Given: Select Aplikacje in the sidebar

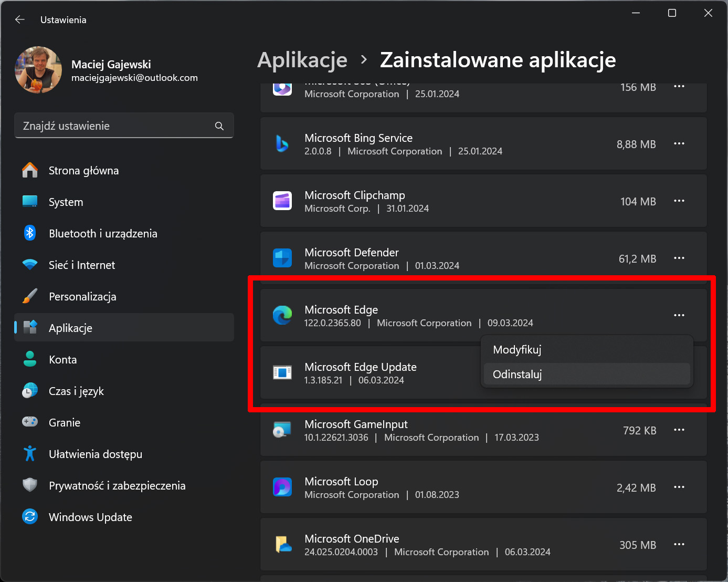Looking at the screenshot, I should [x=124, y=328].
